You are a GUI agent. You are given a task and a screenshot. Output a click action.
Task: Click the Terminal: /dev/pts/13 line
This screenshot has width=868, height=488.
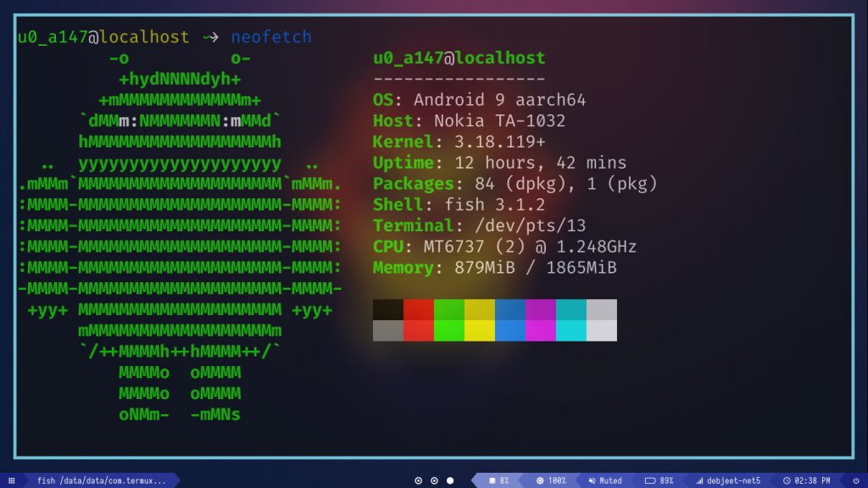pyautogui.click(x=480, y=226)
